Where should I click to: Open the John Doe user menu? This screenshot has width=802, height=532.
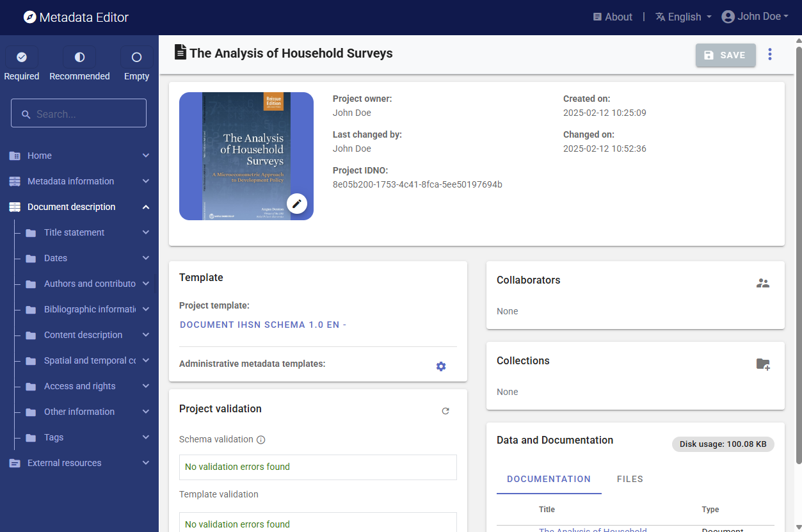point(755,17)
